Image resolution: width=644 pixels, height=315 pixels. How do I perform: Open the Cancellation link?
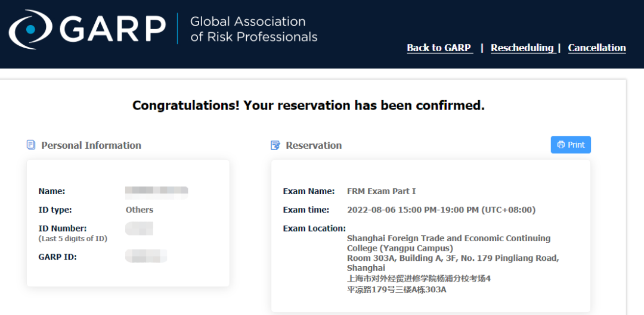coord(596,48)
